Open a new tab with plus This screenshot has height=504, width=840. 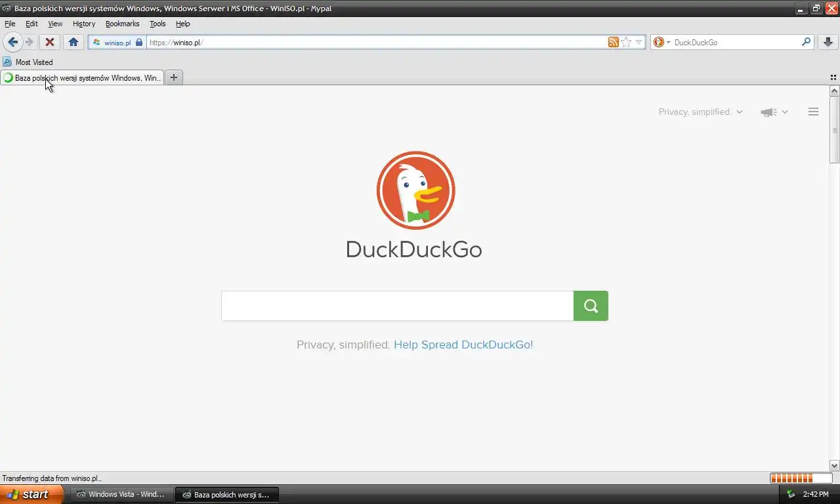point(174,77)
